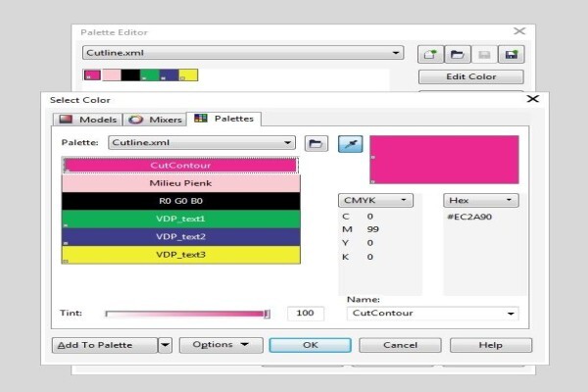The width and height of the screenshot is (588, 392).
Task: Open the Hex color format dropdown
Action: click(x=481, y=200)
